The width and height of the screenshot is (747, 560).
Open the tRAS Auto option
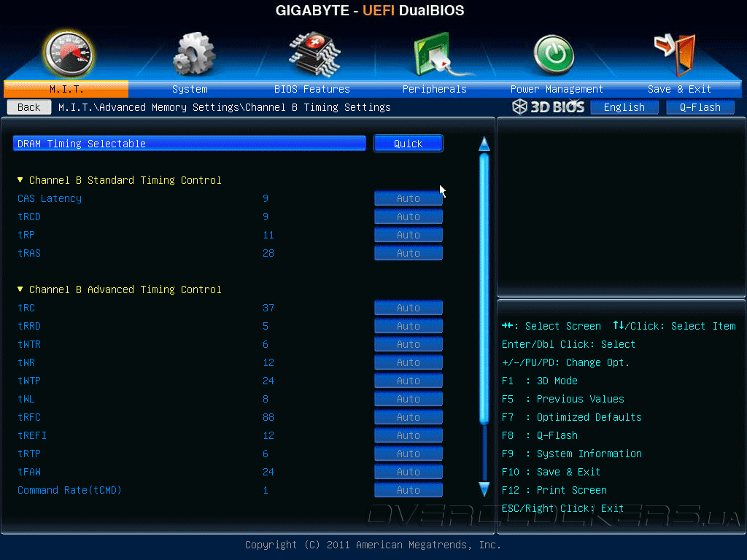(409, 253)
